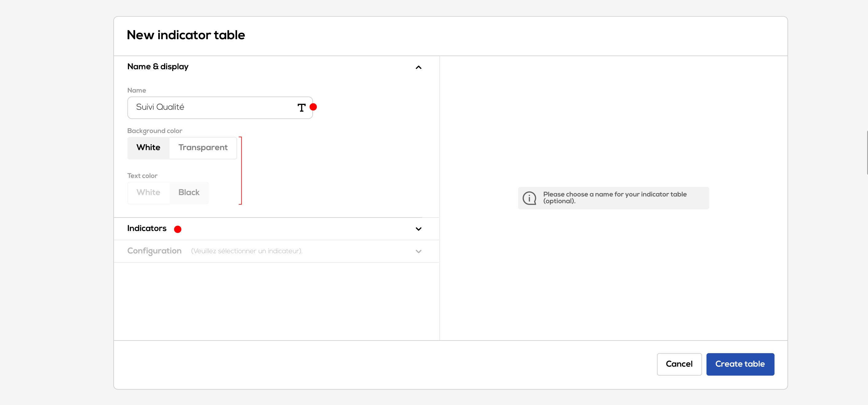
Task: Select Transparent background color
Action: (x=203, y=148)
